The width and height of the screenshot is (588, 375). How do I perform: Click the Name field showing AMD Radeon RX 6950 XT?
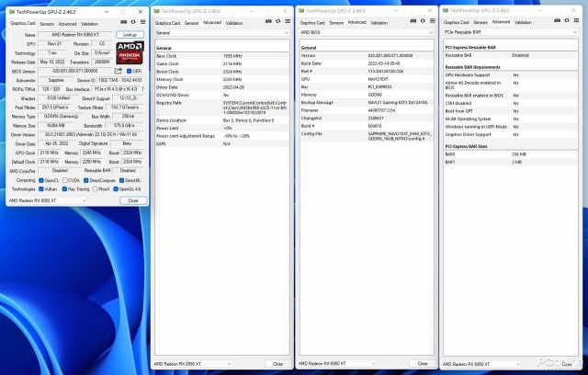75,35
